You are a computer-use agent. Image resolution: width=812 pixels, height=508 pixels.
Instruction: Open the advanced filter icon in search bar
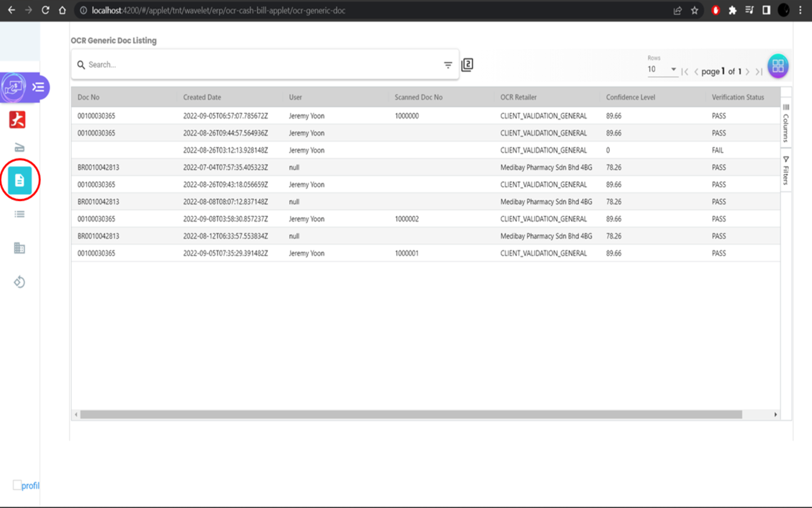(x=448, y=65)
